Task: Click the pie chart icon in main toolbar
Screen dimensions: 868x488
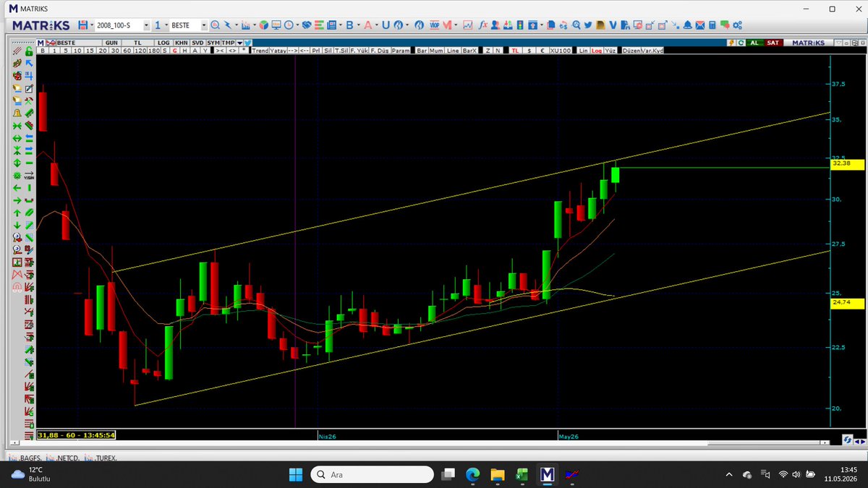Action: coord(264,25)
